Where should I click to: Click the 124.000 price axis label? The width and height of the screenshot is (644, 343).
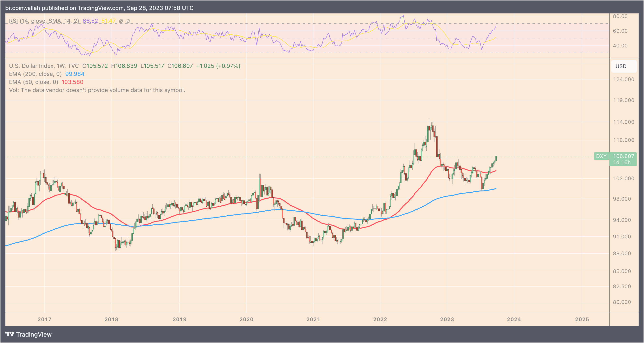624,79
